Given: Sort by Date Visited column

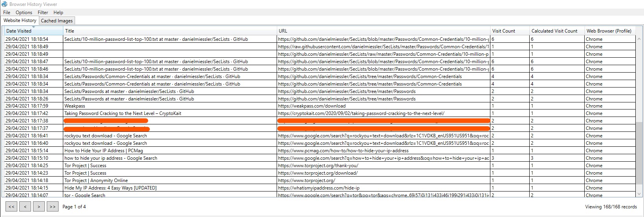Looking at the screenshot, I should point(19,31).
